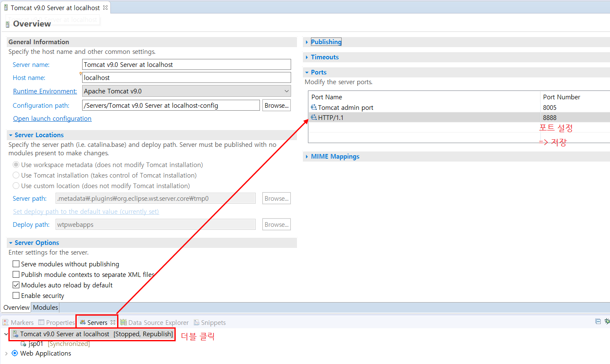This screenshot has height=364, width=610.
Task: Click the Web Applications circular icon
Action: (x=15, y=353)
